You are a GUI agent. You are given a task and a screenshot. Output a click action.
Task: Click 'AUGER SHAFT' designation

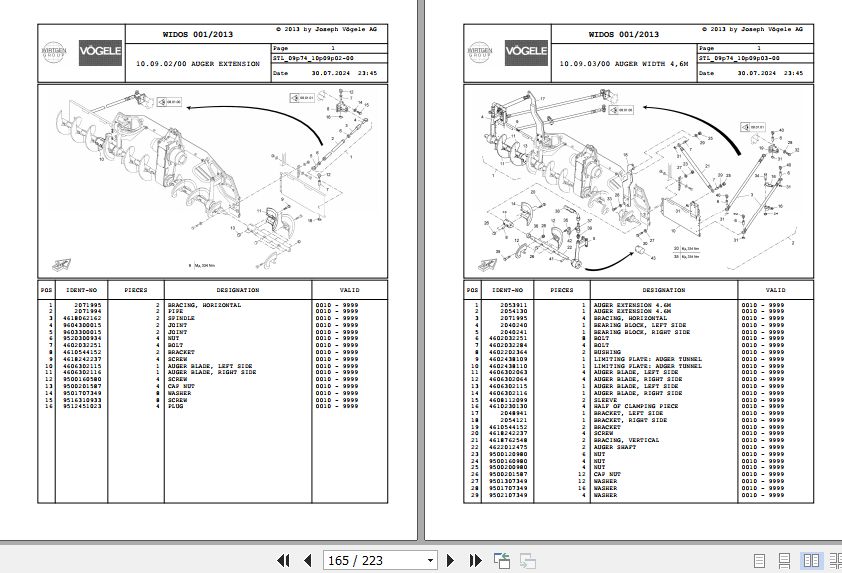[x=615, y=447]
